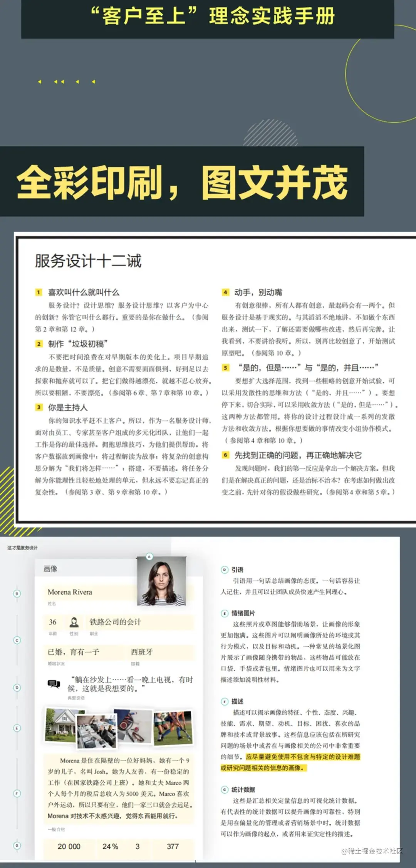Click the statistic 20 000
The image size is (416, 868).
click(69, 846)
